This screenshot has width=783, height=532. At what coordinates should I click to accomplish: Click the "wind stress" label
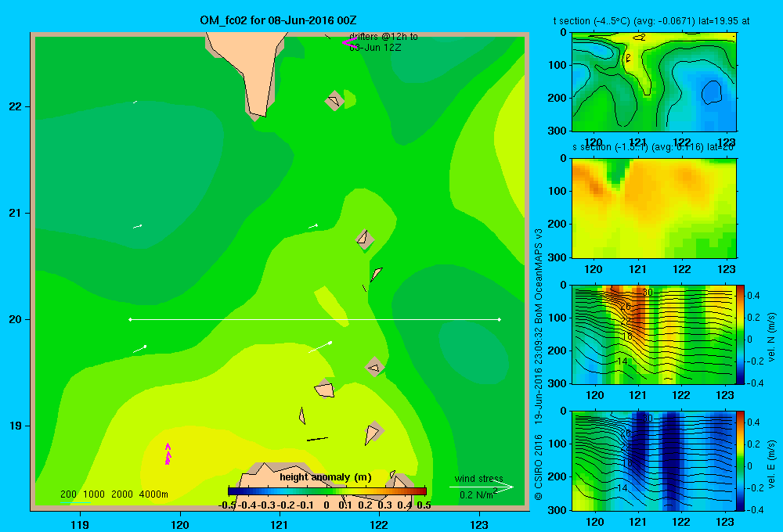[479, 479]
